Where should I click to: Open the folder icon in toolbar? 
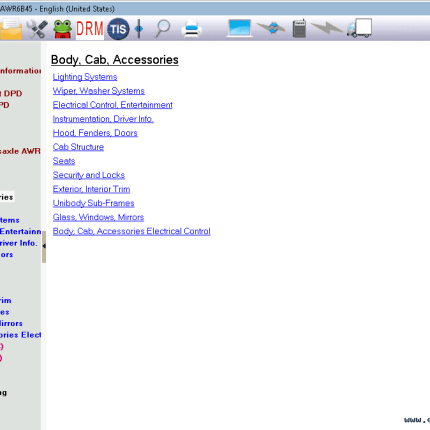(11, 29)
